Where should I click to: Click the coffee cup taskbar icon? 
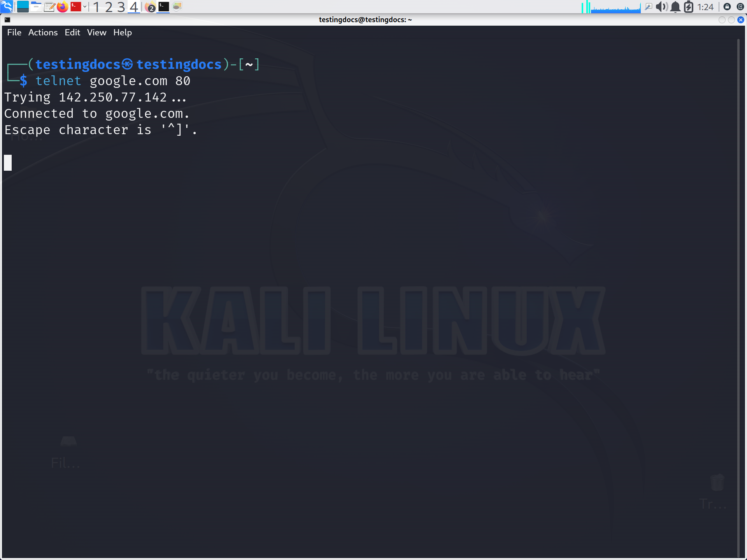pos(177,7)
